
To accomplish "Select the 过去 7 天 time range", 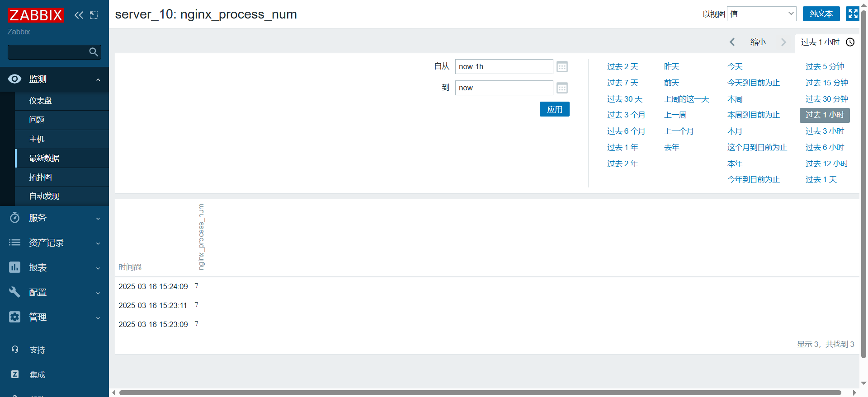I will pos(623,83).
